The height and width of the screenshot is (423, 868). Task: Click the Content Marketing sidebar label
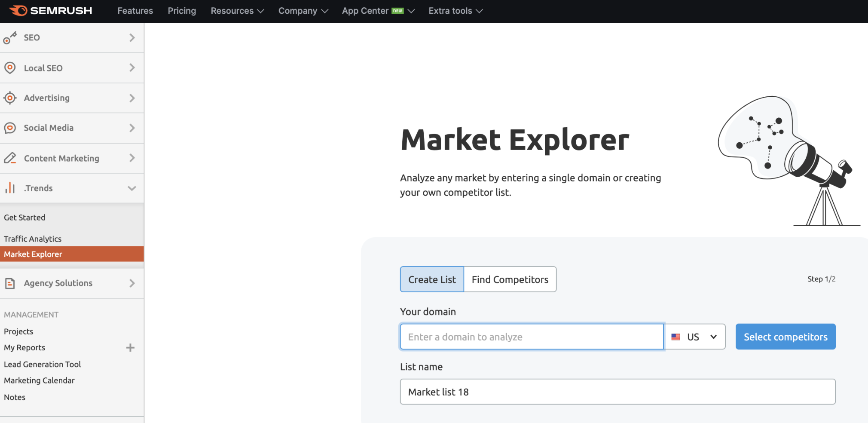coord(61,159)
